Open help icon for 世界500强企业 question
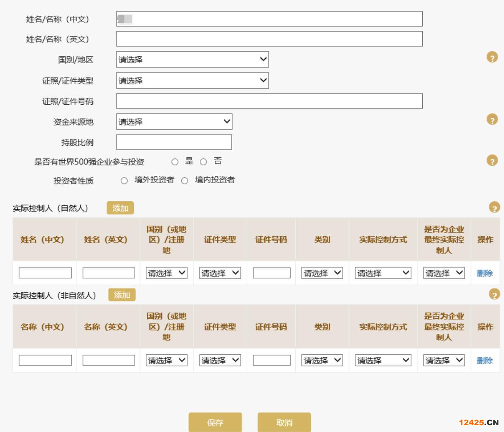 pos(492,160)
